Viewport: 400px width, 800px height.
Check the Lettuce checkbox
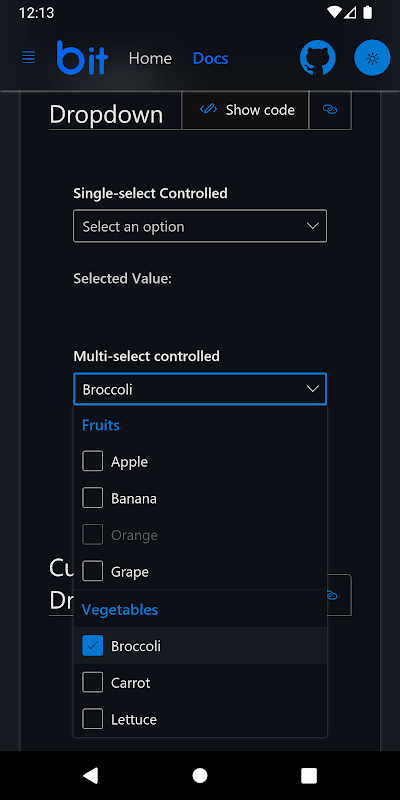tap(92, 719)
